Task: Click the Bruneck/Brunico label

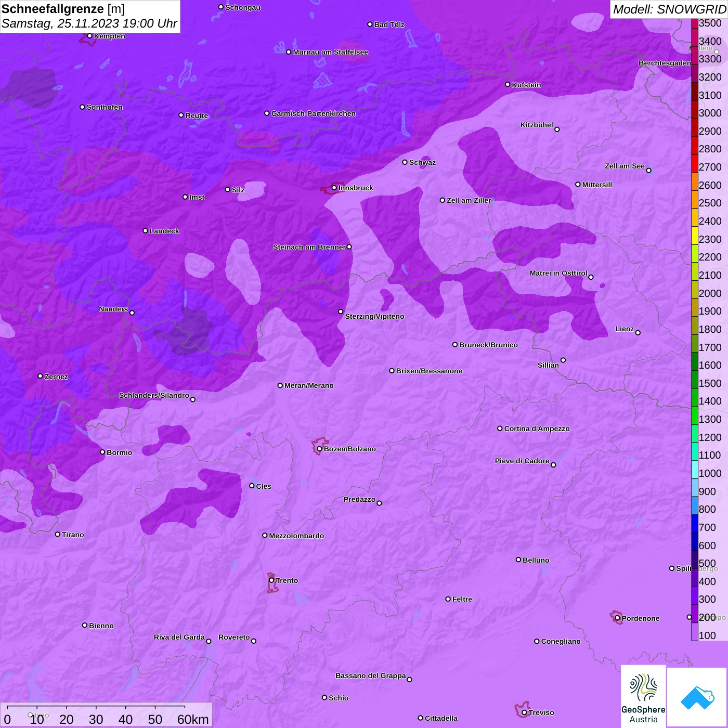Action: coord(489,345)
